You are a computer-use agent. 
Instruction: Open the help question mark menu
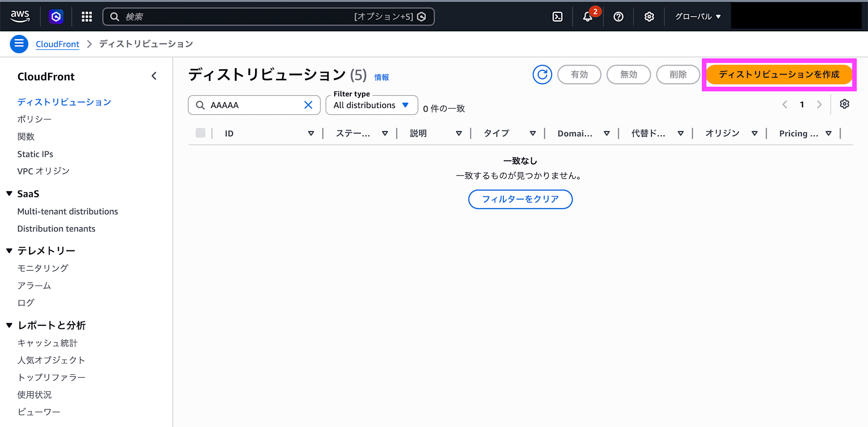618,16
